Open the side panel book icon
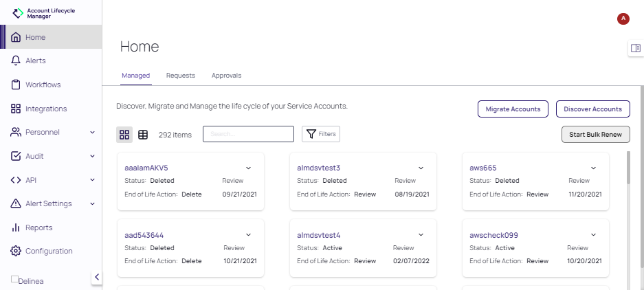The width and height of the screenshot is (644, 290). click(x=635, y=48)
